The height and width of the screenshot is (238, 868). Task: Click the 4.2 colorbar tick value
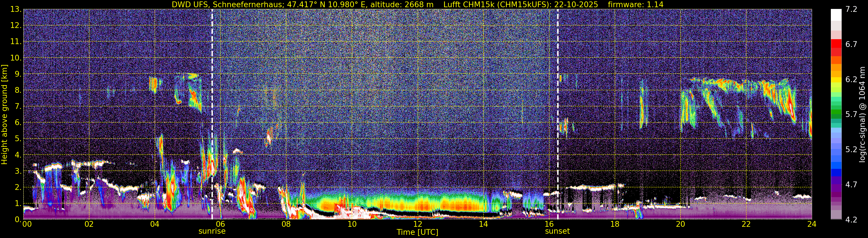pyautogui.click(x=851, y=220)
